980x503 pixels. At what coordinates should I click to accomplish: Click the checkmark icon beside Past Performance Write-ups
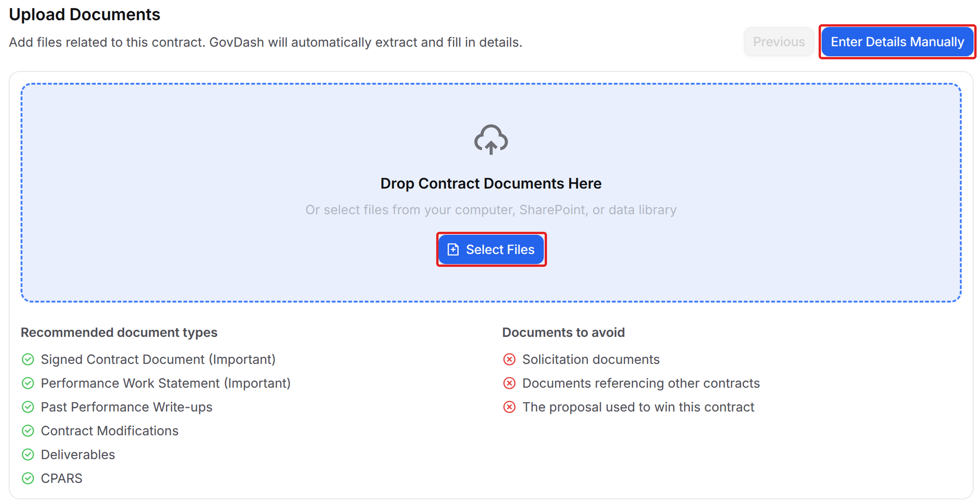(28, 407)
